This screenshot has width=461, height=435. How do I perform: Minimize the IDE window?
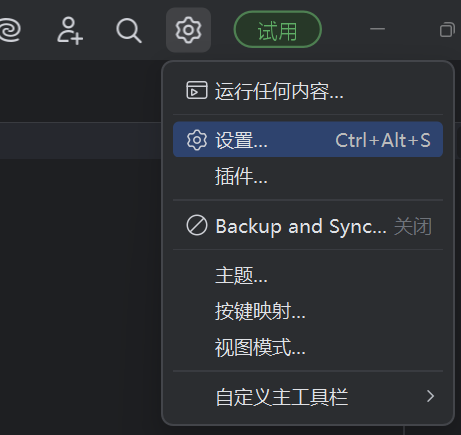(377, 29)
